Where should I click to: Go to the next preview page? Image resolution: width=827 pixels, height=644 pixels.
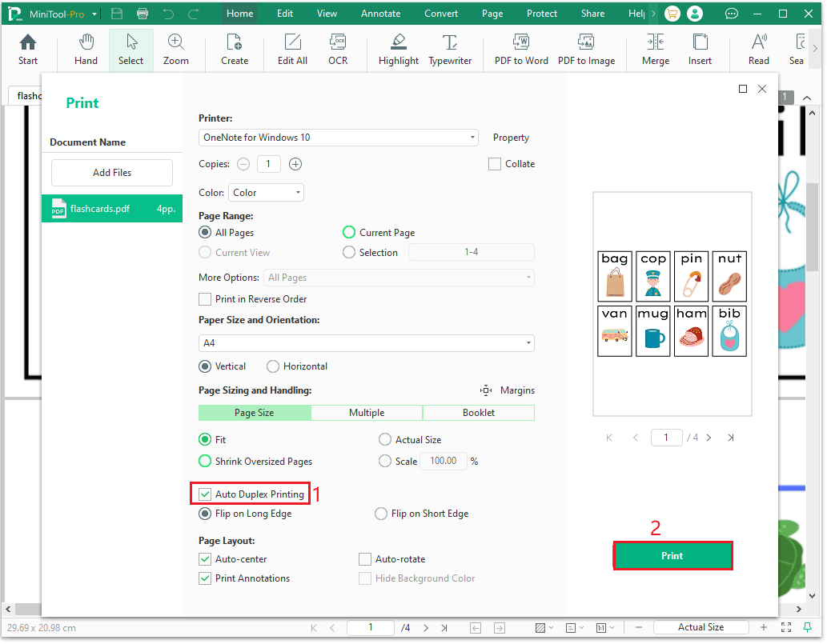[709, 438]
